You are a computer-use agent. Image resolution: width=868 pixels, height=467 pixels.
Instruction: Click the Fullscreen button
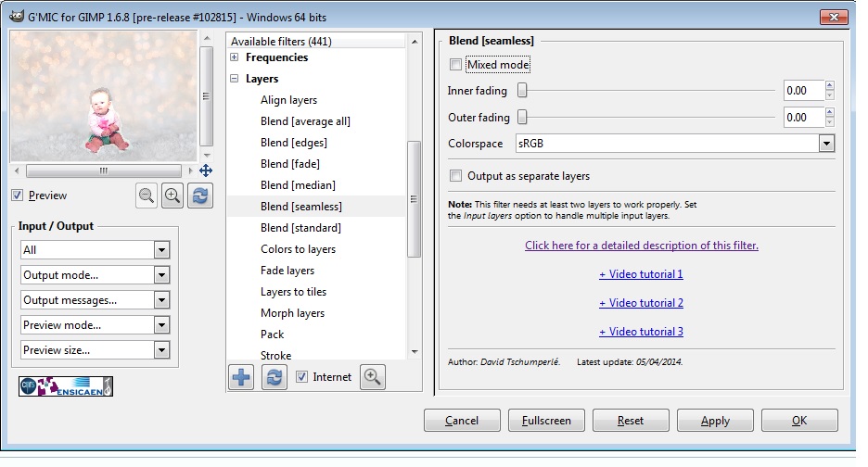coord(546,421)
